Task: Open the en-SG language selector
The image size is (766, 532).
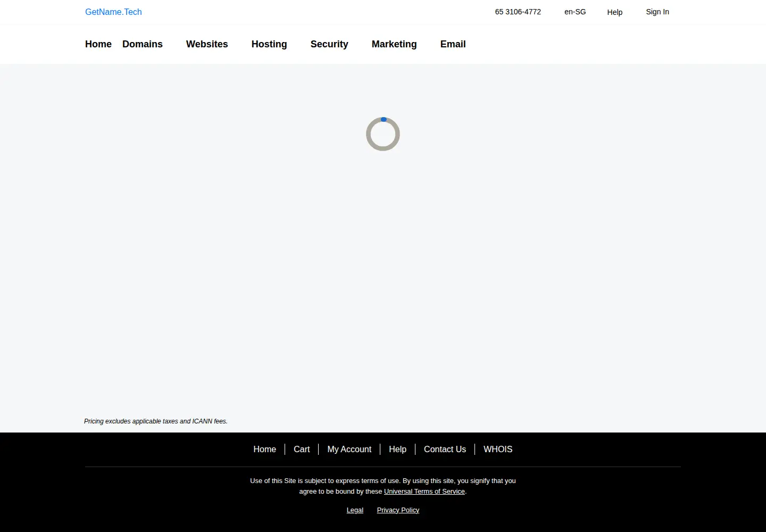Action: coord(575,12)
